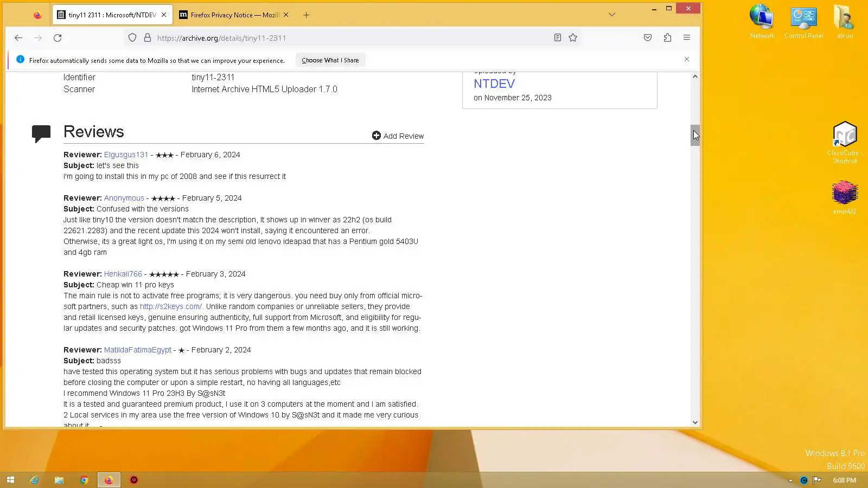This screenshot has width=868, height=488.
Task: Click Choose What I Share button
Action: (x=330, y=60)
